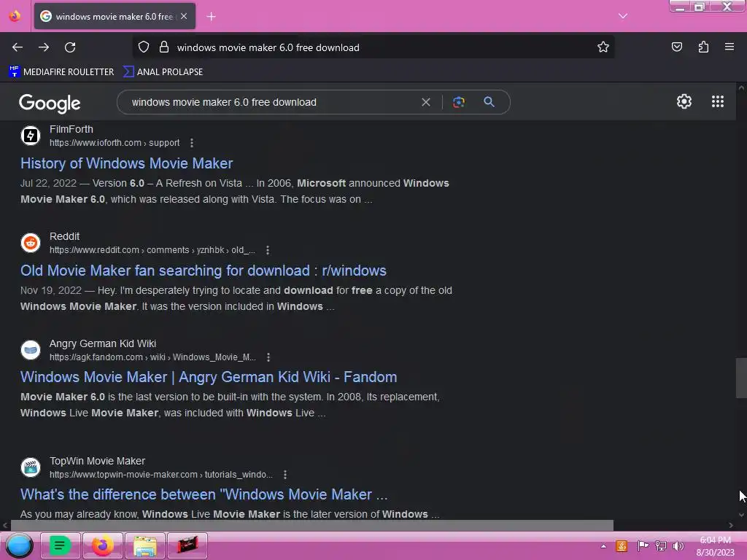Open more options for Angry German Kid result
The image size is (747, 560).
tap(268, 357)
